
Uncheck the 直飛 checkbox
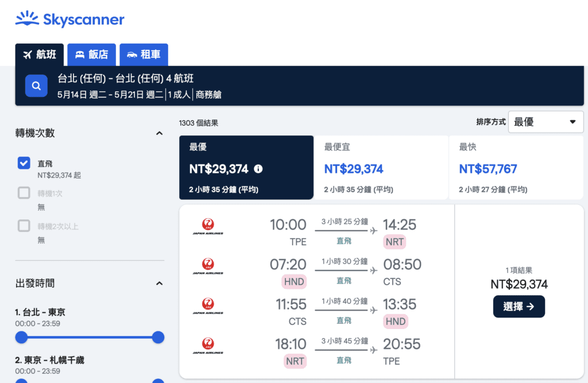(24, 163)
